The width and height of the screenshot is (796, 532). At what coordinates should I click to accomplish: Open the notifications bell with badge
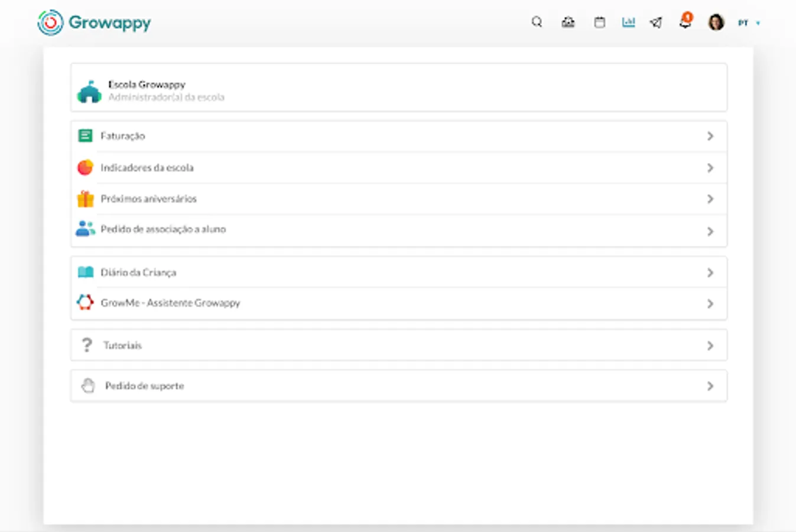685,21
